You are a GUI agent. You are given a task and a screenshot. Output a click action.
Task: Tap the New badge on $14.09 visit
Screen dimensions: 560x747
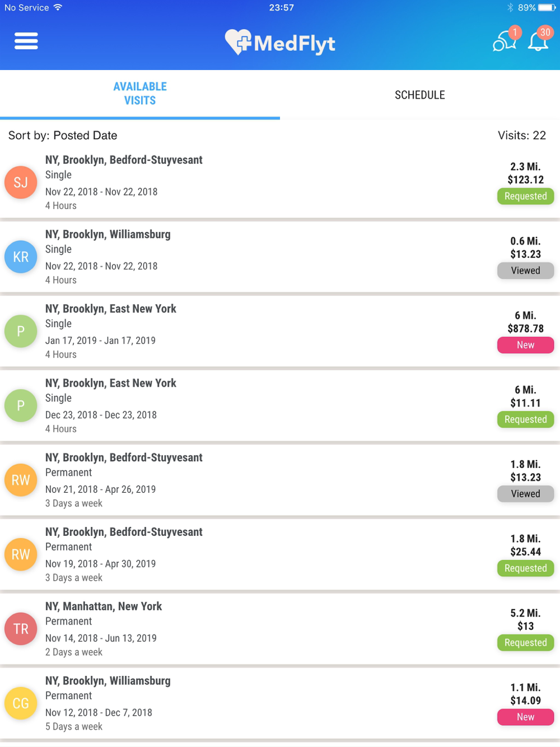pyautogui.click(x=525, y=717)
